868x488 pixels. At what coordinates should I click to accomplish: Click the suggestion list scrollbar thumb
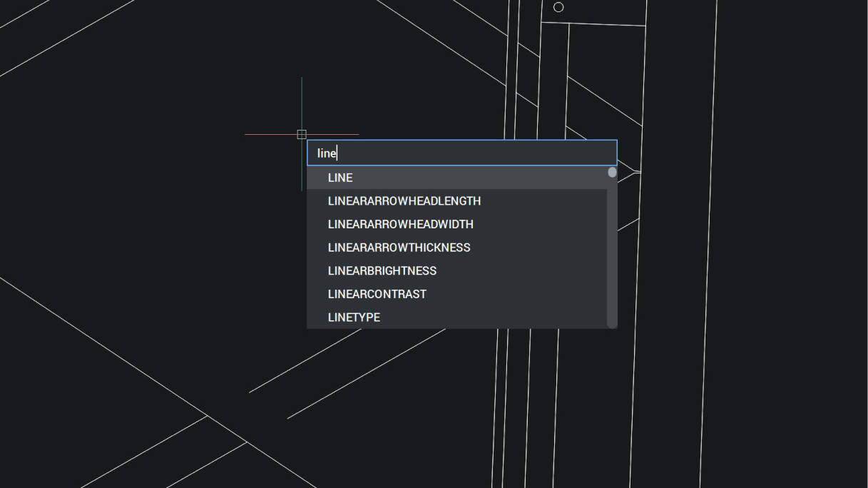[x=612, y=172]
